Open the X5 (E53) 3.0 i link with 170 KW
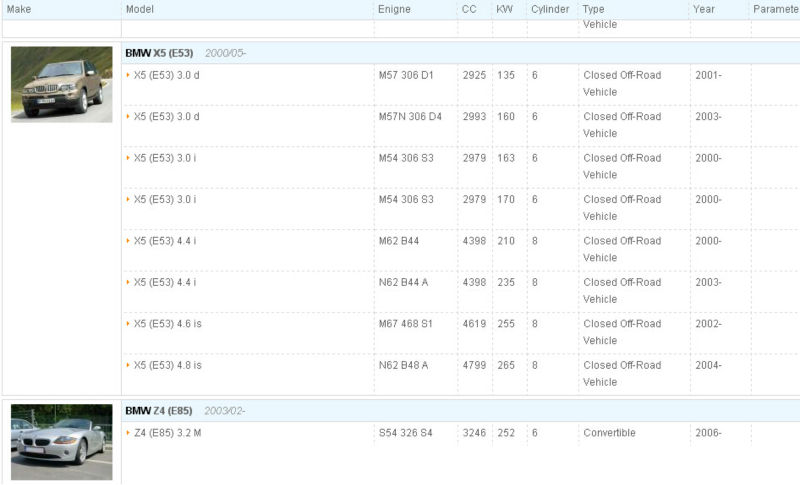Image resolution: width=800 pixels, height=485 pixels. (165, 199)
